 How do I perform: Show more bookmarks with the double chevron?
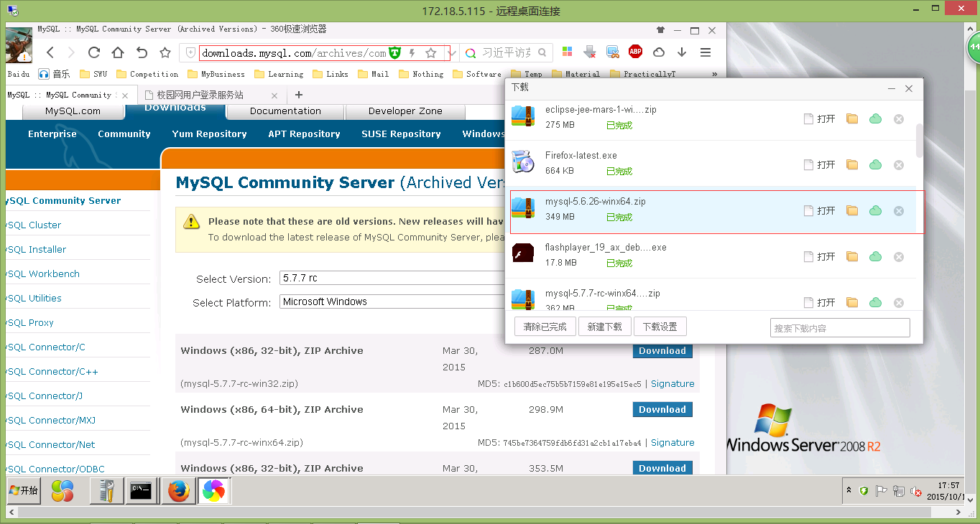click(x=714, y=74)
